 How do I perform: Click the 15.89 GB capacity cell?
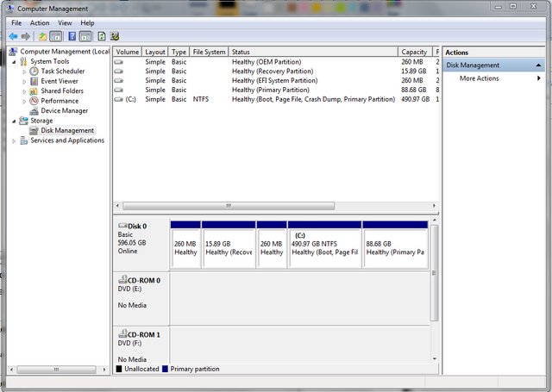(x=414, y=72)
